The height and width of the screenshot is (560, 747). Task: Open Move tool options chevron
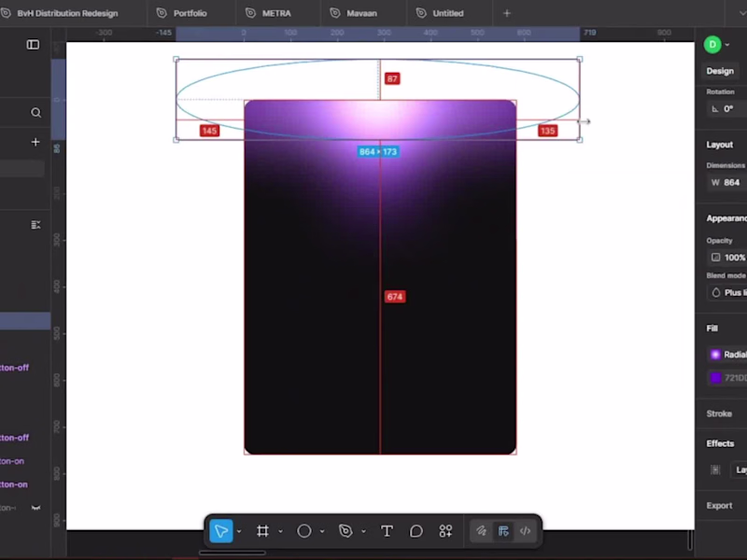tap(239, 531)
